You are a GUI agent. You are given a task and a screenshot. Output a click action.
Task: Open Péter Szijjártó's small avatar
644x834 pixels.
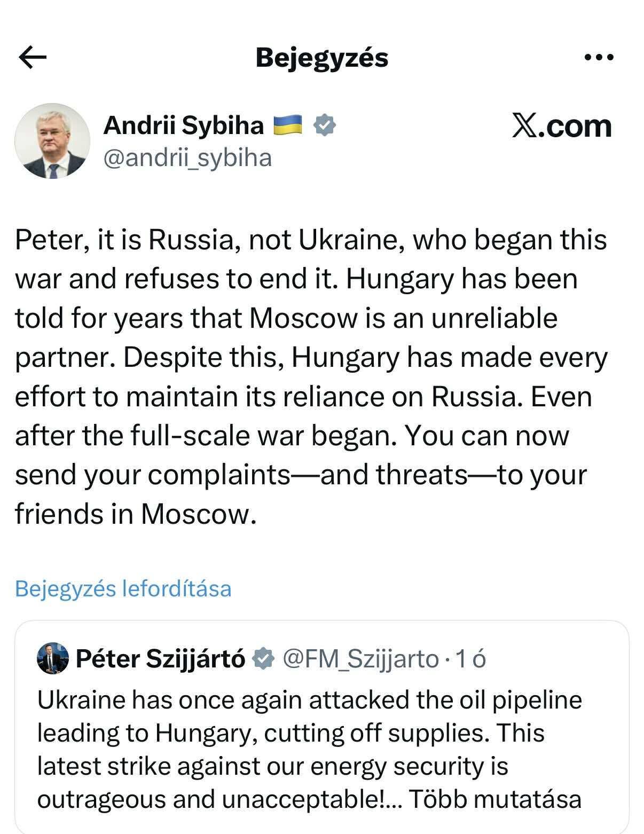tap(53, 658)
